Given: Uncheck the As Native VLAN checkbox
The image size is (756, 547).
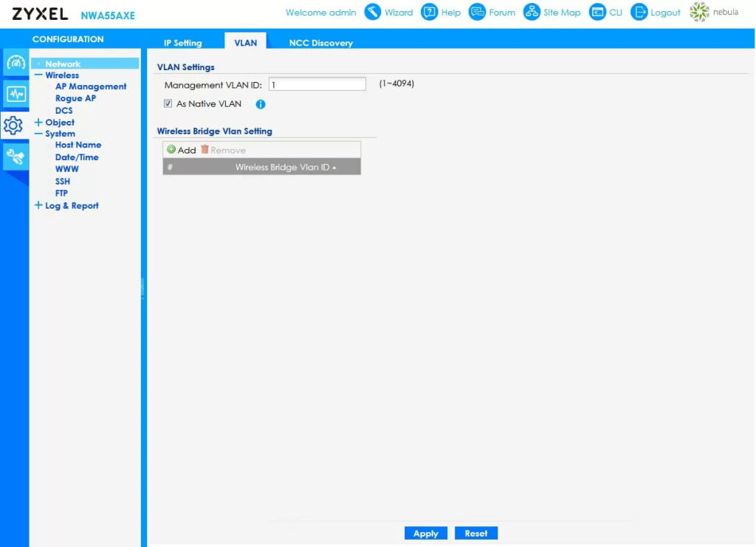Looking at the screenshot, I should click(168, 104).
